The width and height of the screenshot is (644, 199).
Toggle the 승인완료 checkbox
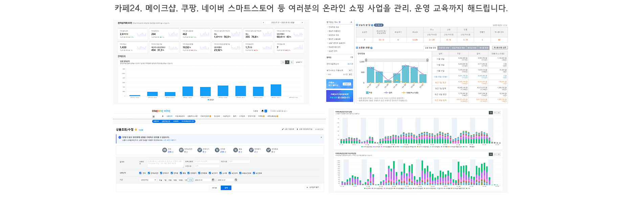pyautogui.click(x=254, y=173)
